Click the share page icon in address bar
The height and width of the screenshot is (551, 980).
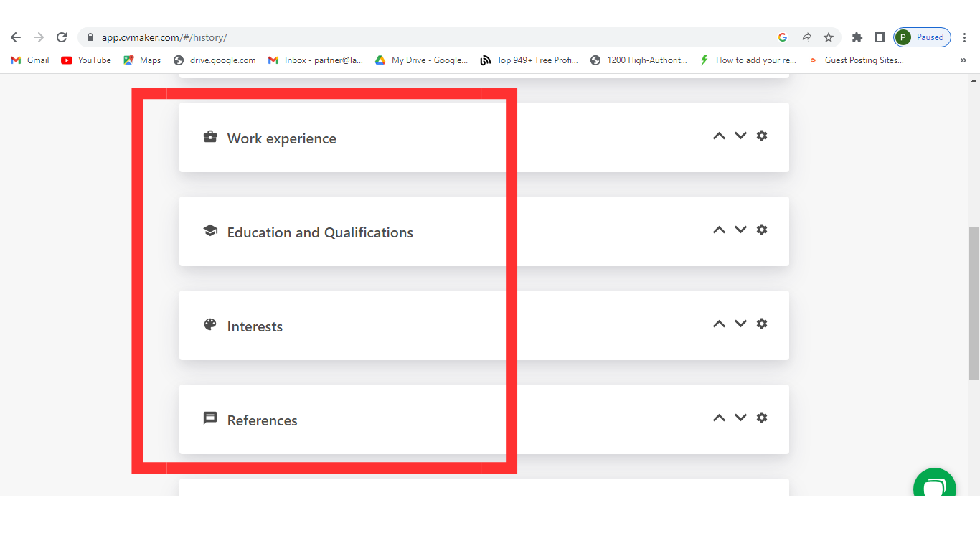[x=806, y=37]
